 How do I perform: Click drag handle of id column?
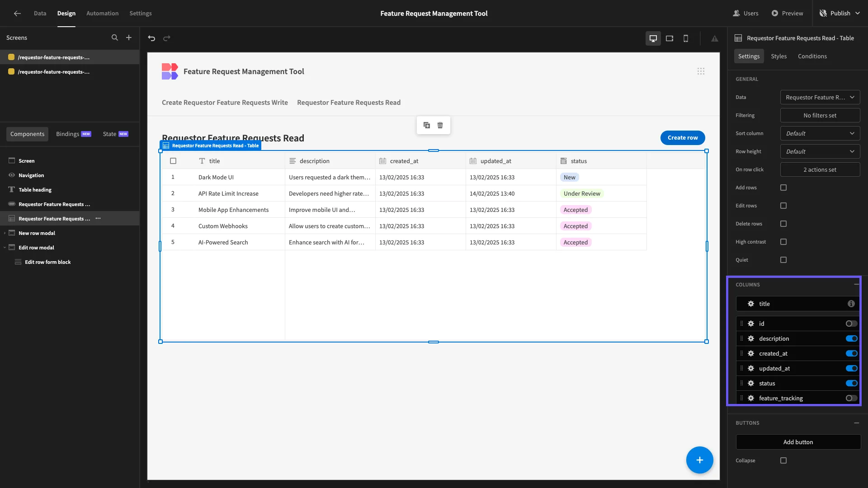pos(741,324)
